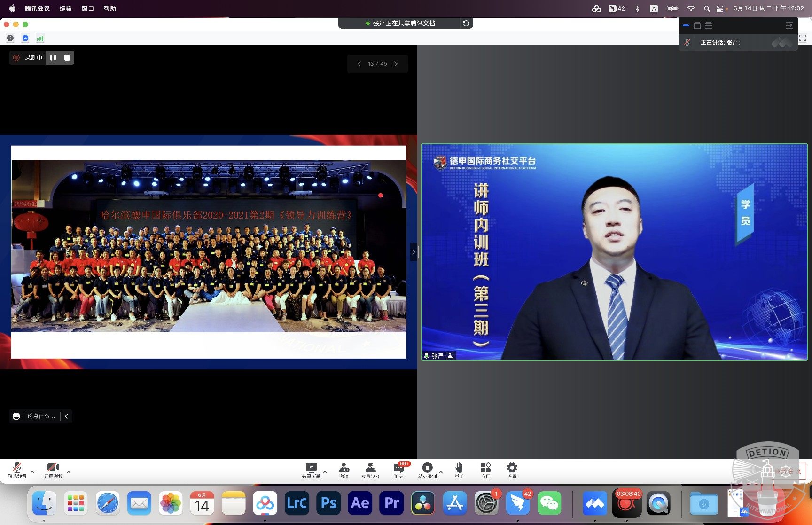Open Lightroom Classic from the Dock

point(297,503)
